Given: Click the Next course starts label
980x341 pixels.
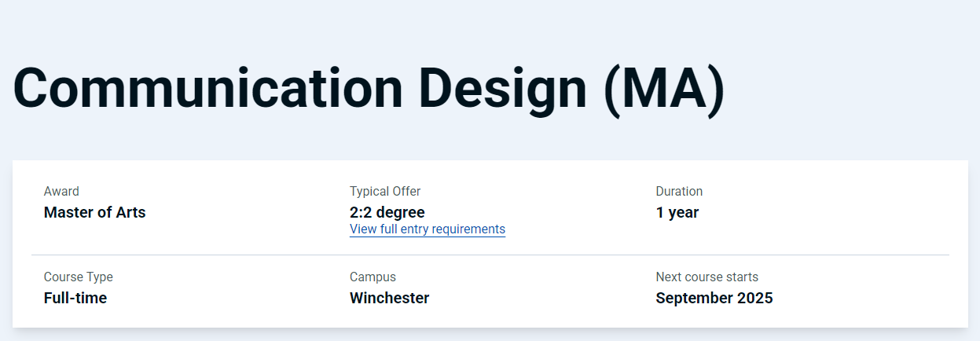Looking at the screenshot, I should (707, 277).
